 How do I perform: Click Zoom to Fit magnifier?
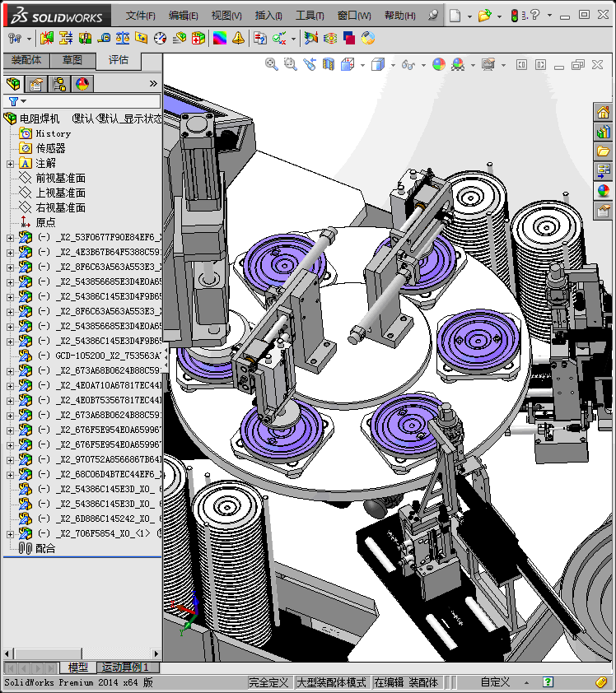click(272, 64)
